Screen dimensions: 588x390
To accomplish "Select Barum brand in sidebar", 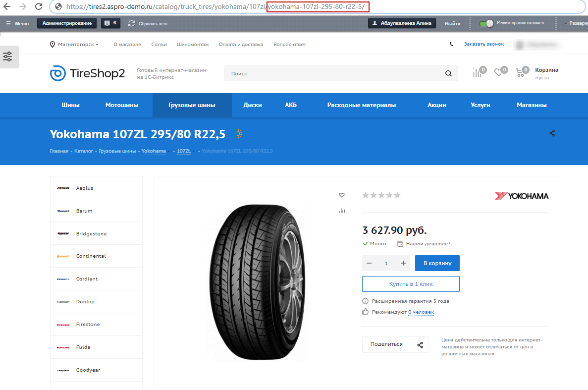I will 97,211.
